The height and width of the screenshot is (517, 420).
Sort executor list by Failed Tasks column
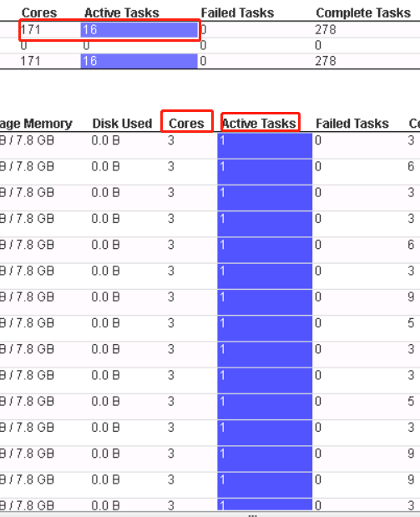tap(352, 124)
